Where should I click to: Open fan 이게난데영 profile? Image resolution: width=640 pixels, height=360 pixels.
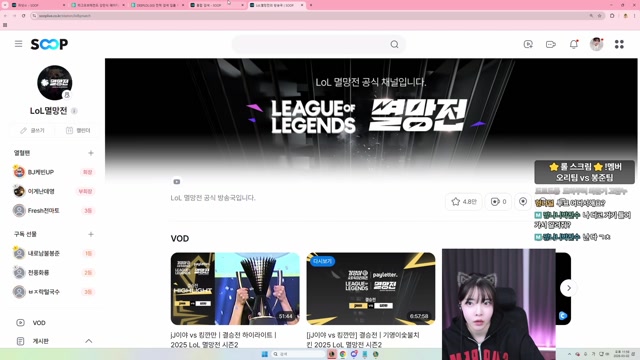40,191
